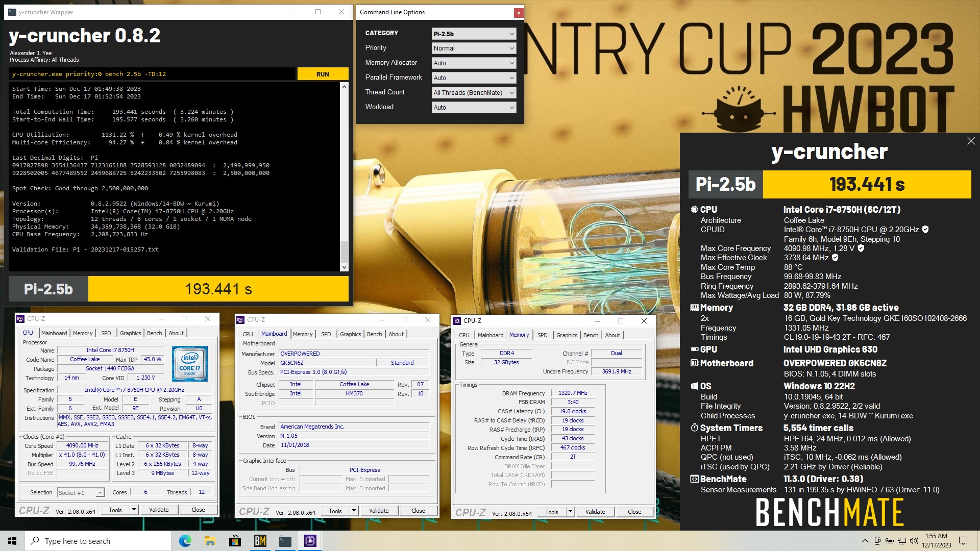Screen dimensions: 980x551
Task: Click Close button in left CPU-Z window
Action: (x=198, y=510)
